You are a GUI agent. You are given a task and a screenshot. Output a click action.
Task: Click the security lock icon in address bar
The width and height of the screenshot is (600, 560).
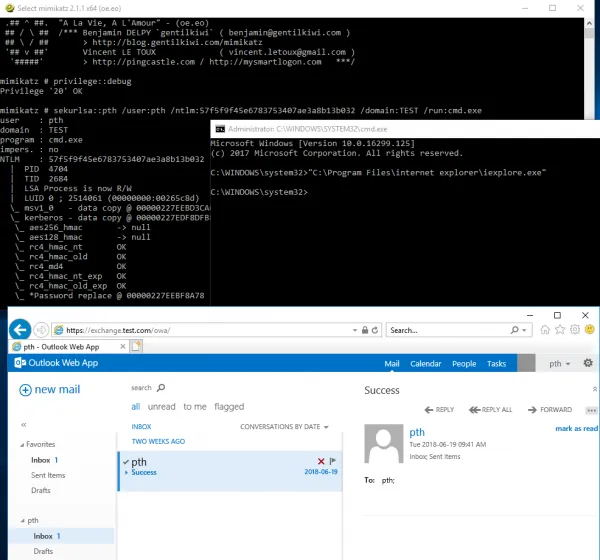coord(365,330)
